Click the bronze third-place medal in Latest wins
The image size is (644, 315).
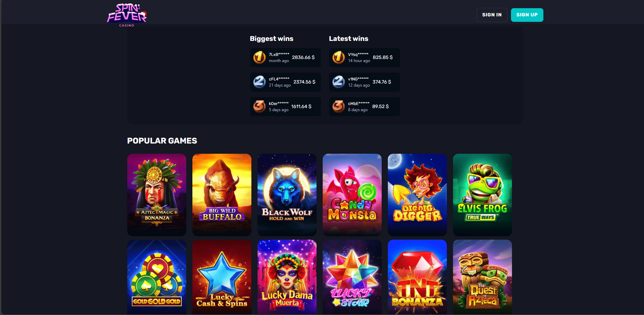339,106
